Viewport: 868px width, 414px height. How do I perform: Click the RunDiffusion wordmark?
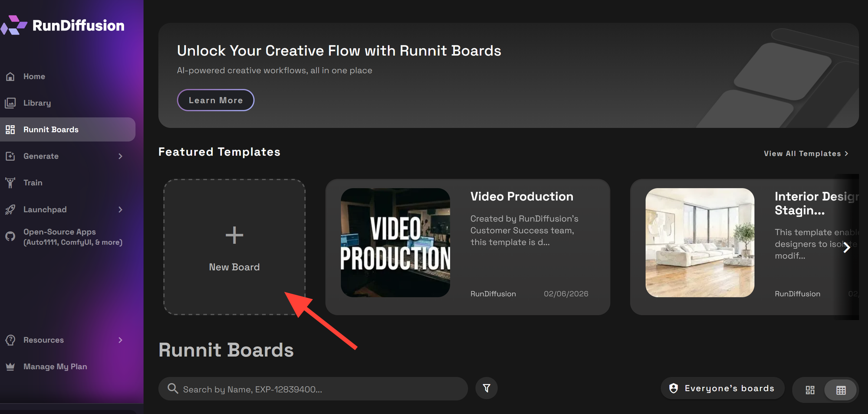tap(79, 26)
